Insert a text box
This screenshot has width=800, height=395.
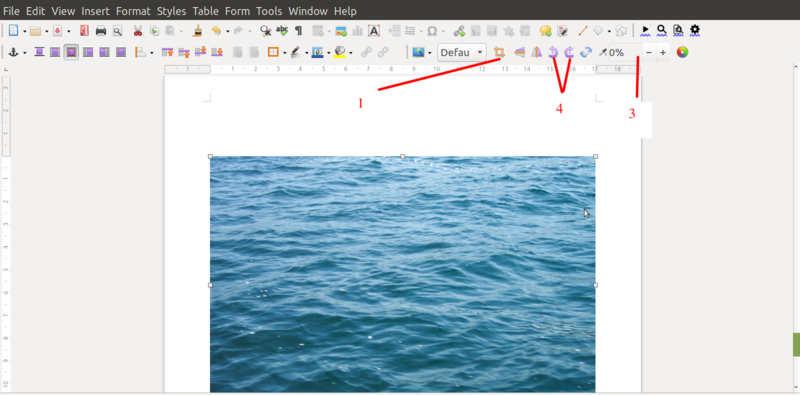click(374, 31)
